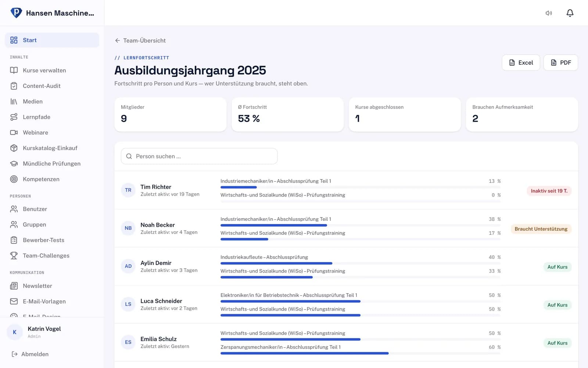
Task: Open the Lernpfade menu entry
Action: pos(52,117)
